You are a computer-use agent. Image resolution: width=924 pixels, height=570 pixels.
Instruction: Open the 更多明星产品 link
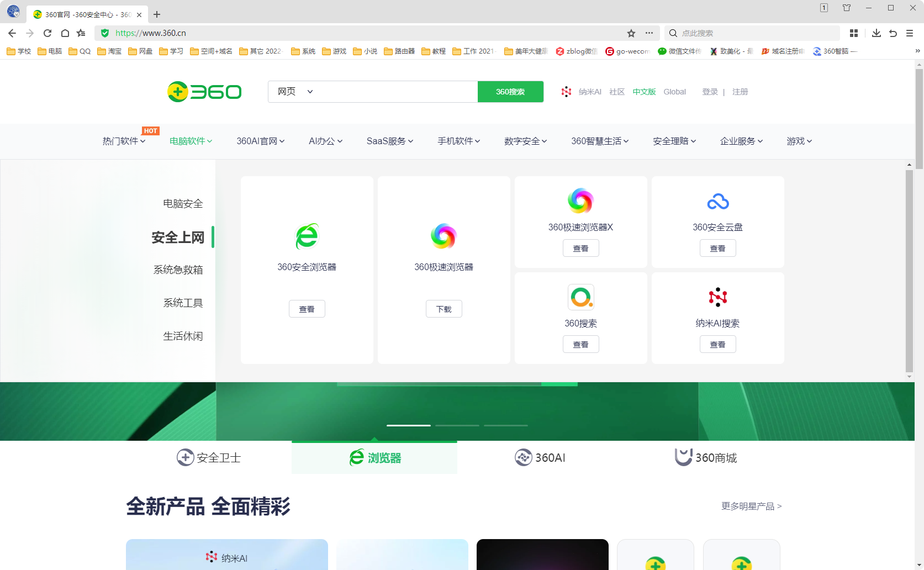(x=752, y=506)
